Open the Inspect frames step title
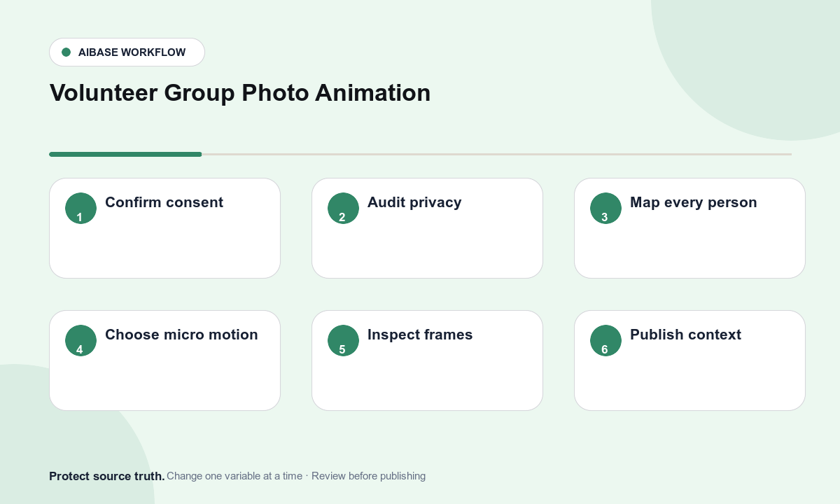Image resolution: width=840 pixels, height=504 pixels. [x=420, y=335]
